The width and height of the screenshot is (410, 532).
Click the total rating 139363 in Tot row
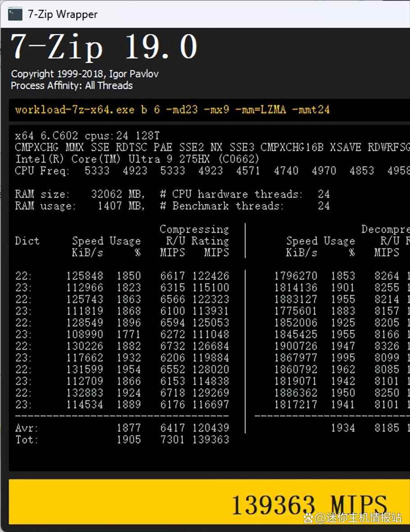point(211,440)
